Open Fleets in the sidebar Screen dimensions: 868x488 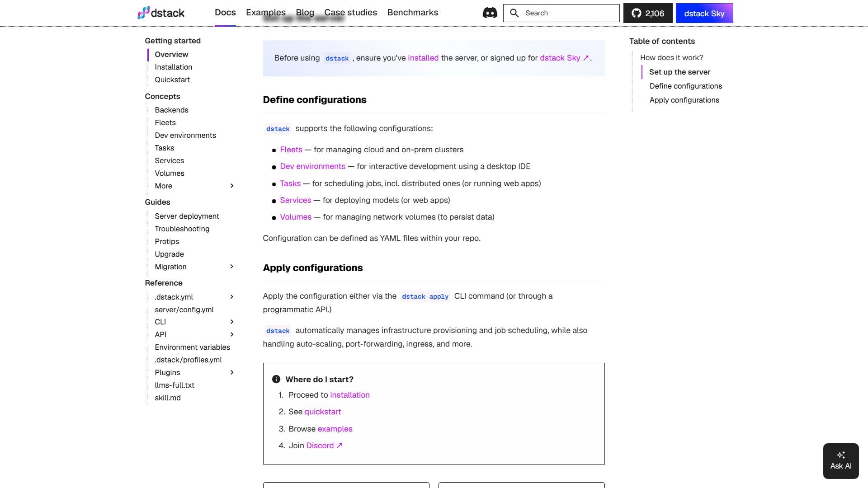click(165, 122)
